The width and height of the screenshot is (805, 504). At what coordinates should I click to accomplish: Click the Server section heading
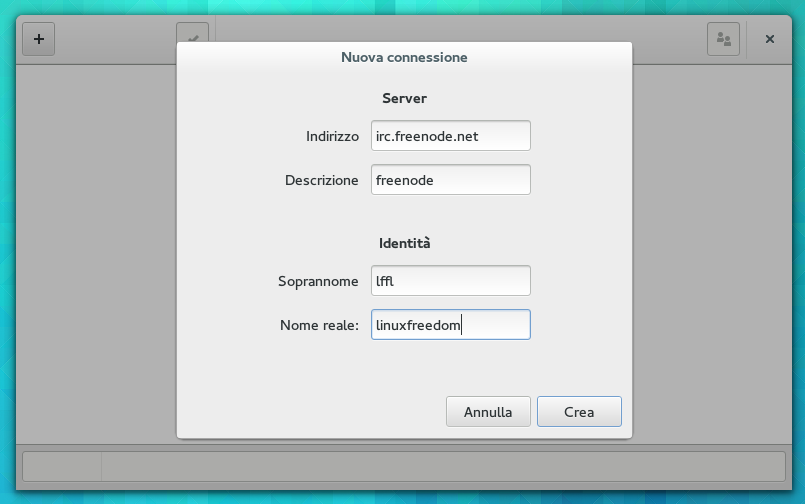404,99
